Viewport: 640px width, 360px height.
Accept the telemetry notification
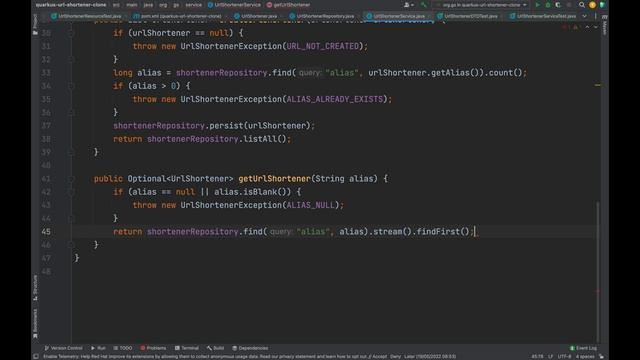[x=380, y=356]
